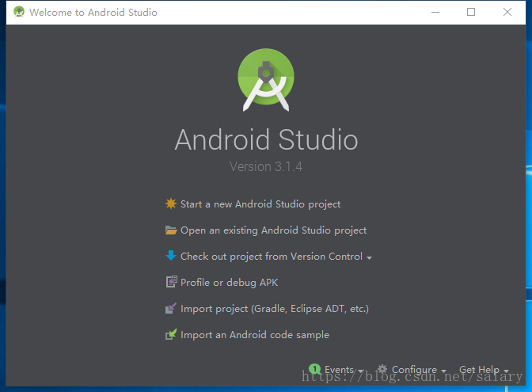Select Profile or debug APK

pyautogui.click(x=229, y=283)
